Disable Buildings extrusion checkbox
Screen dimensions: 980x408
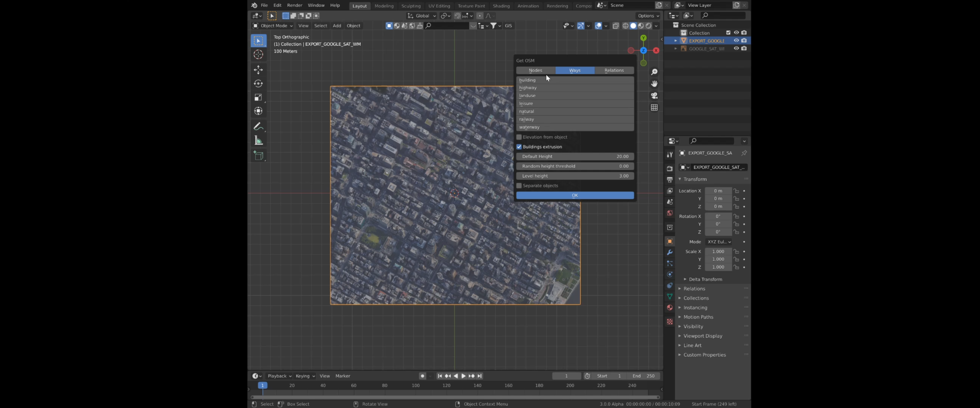click(x=519, y=147)
